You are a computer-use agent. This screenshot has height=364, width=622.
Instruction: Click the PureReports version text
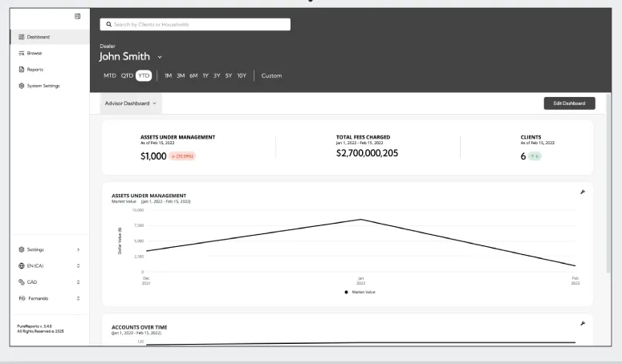pyautogui.click(x=35, y=326)
